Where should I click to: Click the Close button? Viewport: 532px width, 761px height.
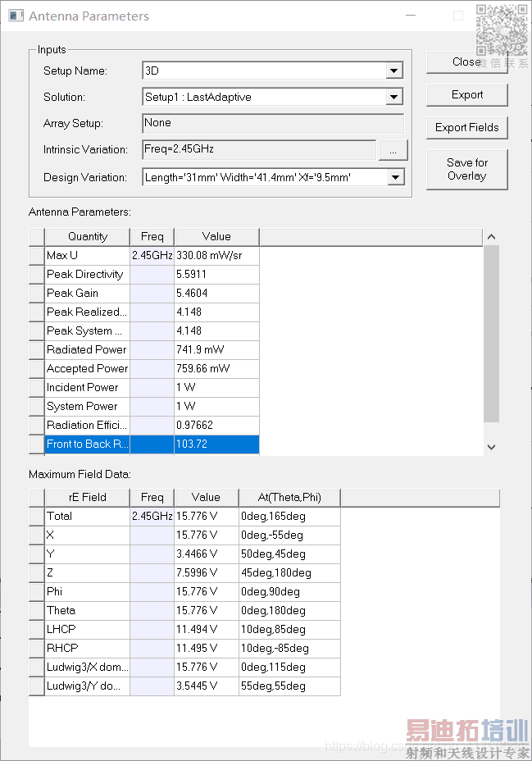coord(467,62)
